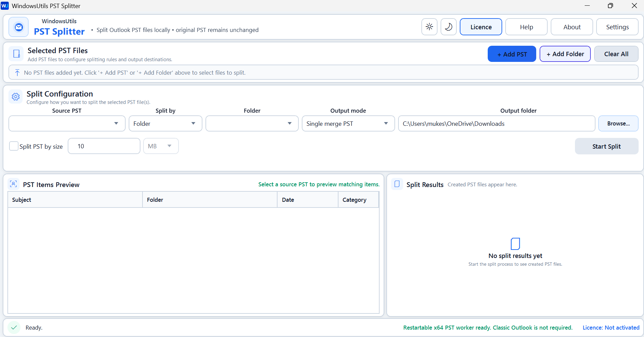The width and height of the screenshot is (644, 337).
Task: Enable the Split PST by size checkbox
Action: coord(14,146)
